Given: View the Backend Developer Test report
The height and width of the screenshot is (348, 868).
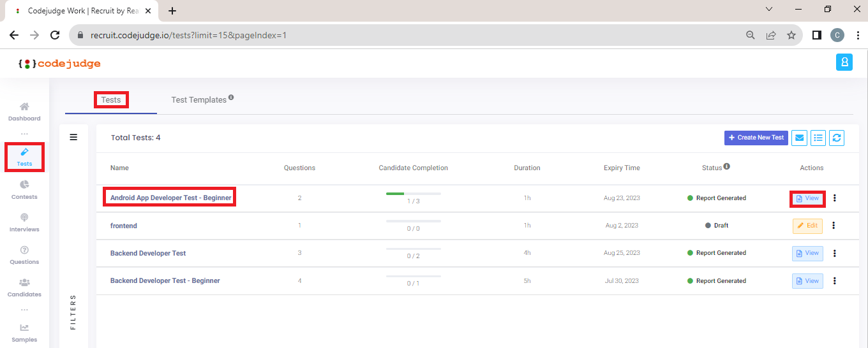Looking at the screenshot, I should (x=807, y=253).
